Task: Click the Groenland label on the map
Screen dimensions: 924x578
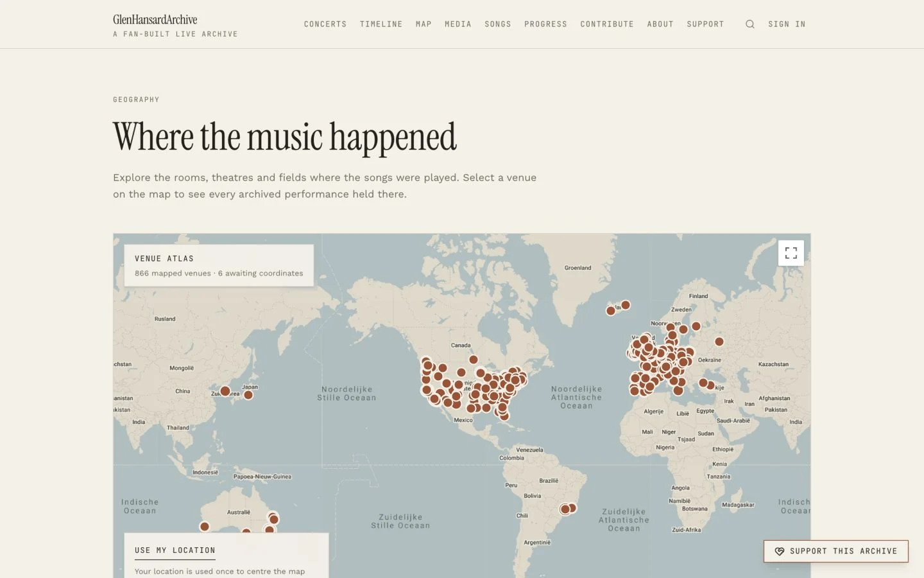Action: point(578,268)
